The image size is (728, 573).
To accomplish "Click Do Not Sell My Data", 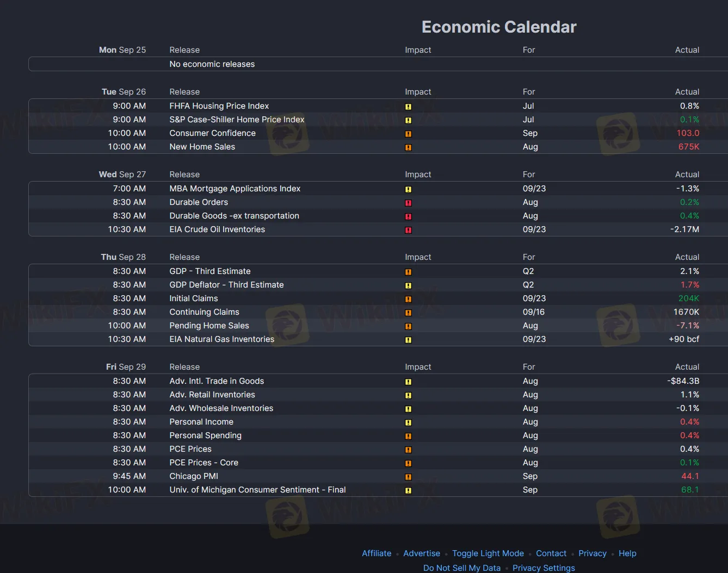I will click(x=461, y=568).
